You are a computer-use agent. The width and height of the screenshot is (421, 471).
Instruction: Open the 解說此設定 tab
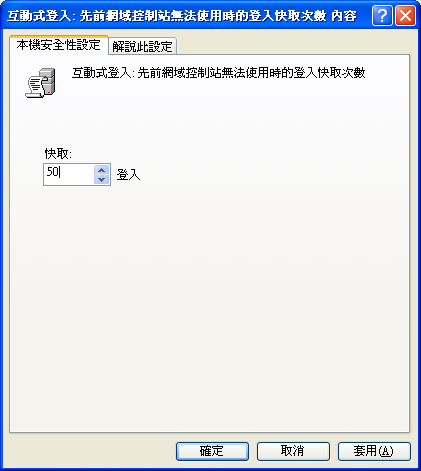tap(142, 46)
